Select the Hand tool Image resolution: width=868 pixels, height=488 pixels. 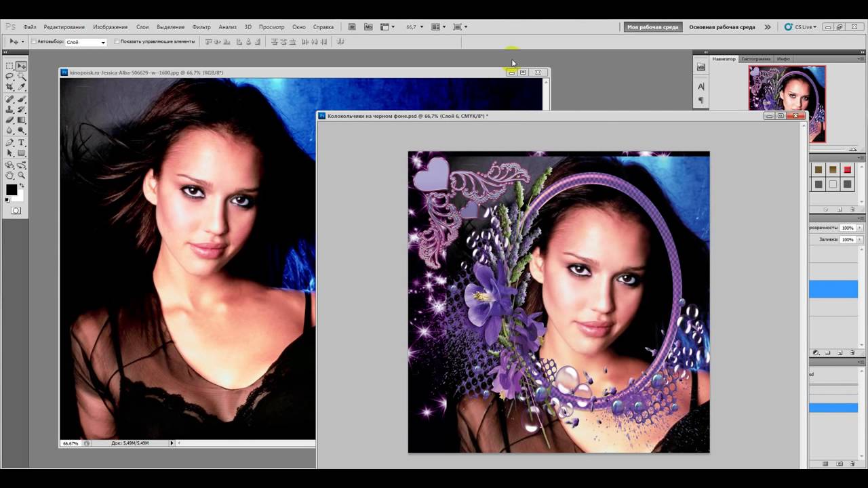[x=10, y=175]
